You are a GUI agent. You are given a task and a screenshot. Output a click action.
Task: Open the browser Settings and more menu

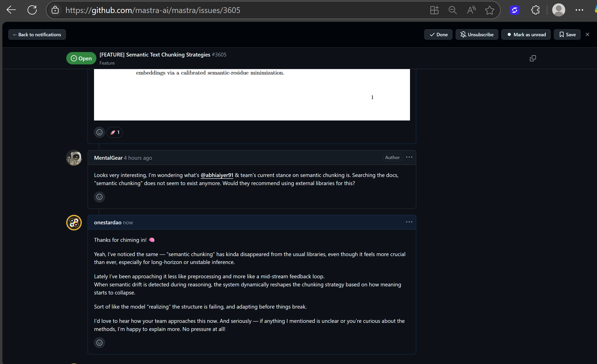tap(579, 10)
